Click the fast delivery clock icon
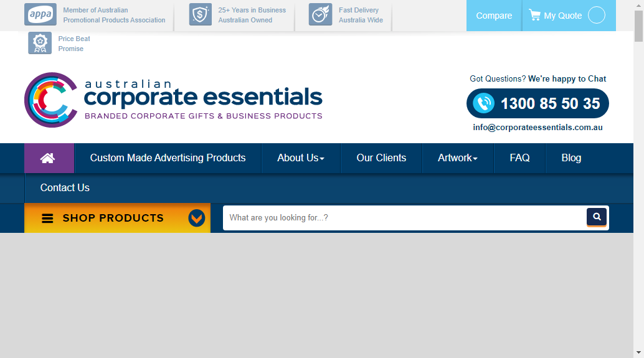This screenshot has height=358, width=644. [320, 15]
